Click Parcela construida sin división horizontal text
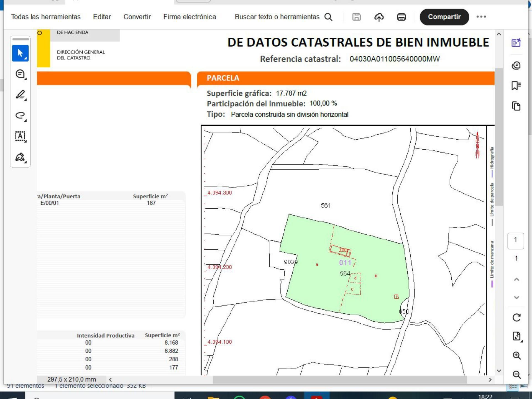Viewport: 532px width, 399px height. coord(290,114)
